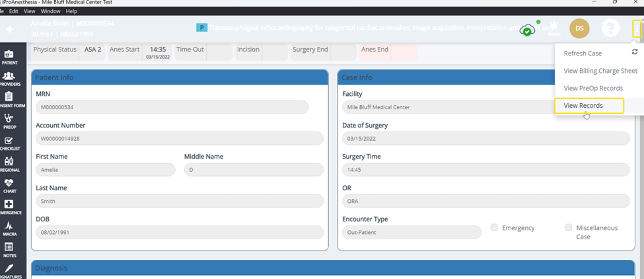644x279 pixels.
Task: Check the Miscellaneous Case checkbox
Action: 568,228
